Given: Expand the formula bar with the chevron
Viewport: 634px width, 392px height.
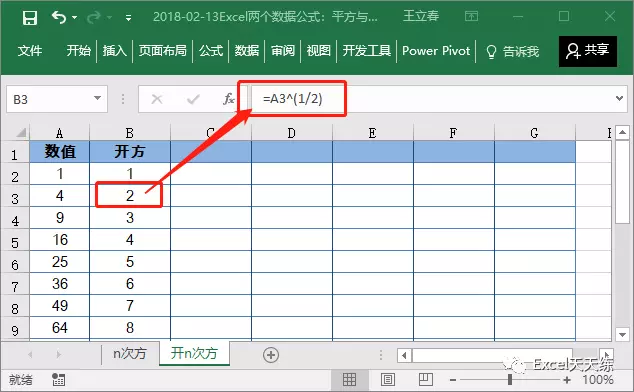Looking at the screenshot, I should click(619, 98).
